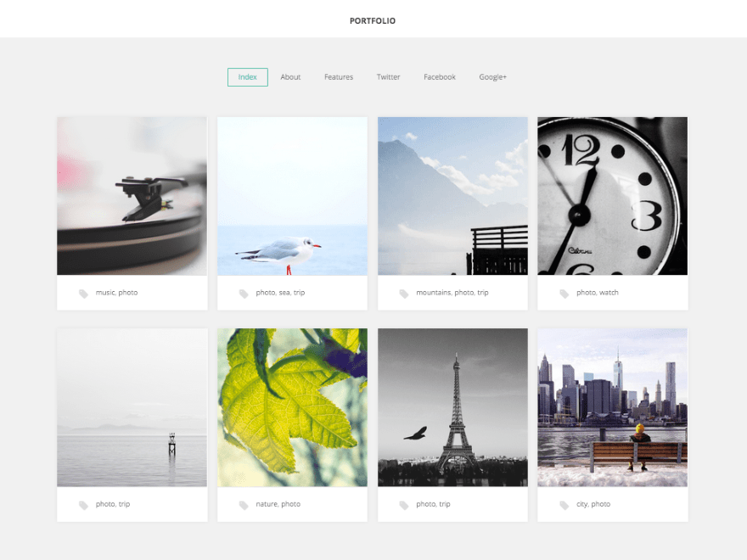747x560 pixels.
Task: Open the Features page
Action: (338, 76)
